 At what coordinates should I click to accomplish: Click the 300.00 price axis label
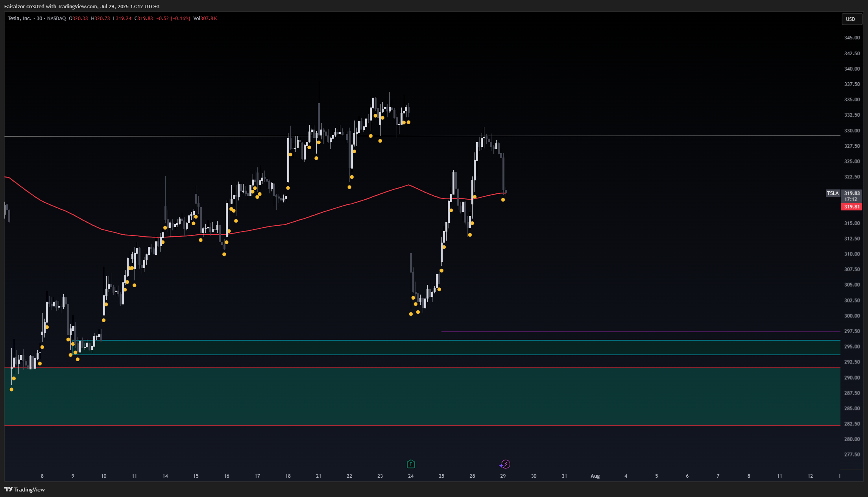(851, 316)
